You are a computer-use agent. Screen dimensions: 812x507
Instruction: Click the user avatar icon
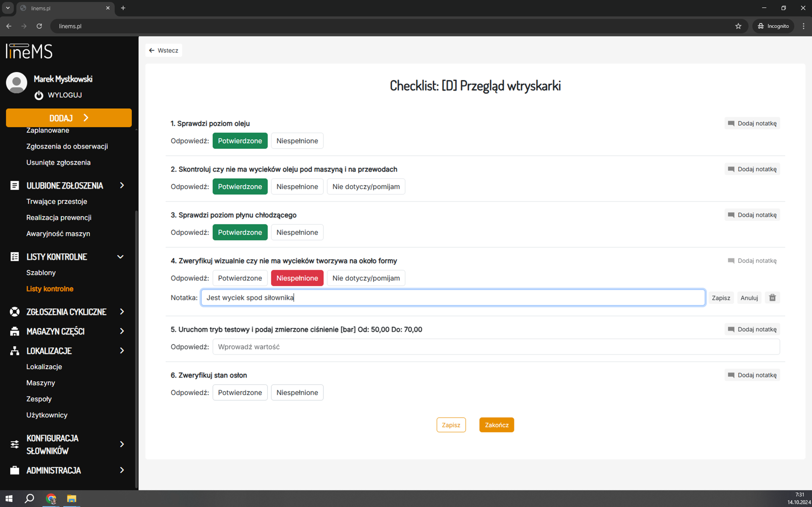pos(16,82)
